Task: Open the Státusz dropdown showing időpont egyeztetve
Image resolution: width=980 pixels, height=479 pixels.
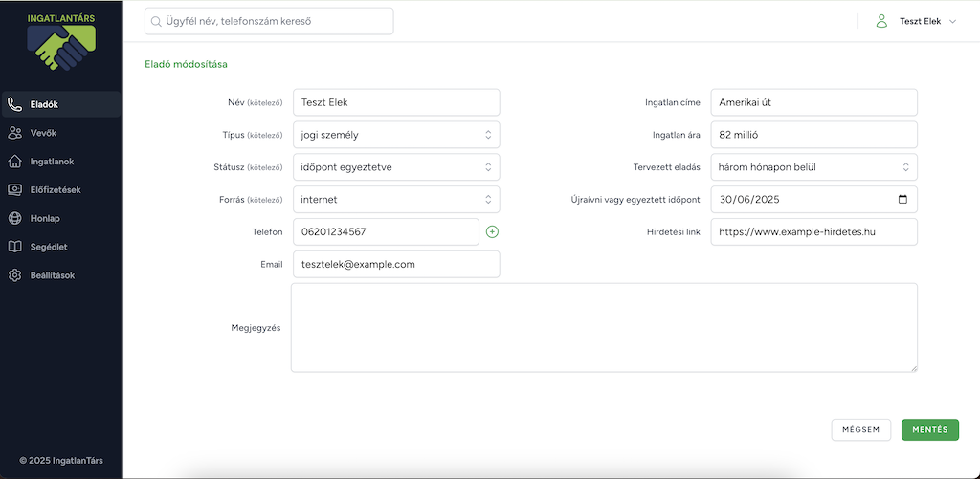Action: tap(396, 166)
